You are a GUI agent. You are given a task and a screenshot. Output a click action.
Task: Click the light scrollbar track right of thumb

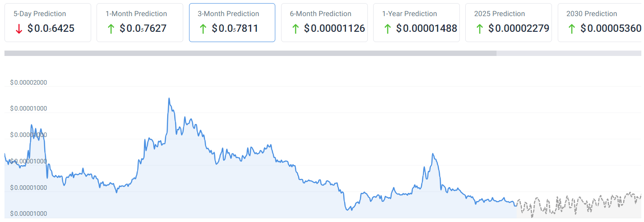click(569, 53)
